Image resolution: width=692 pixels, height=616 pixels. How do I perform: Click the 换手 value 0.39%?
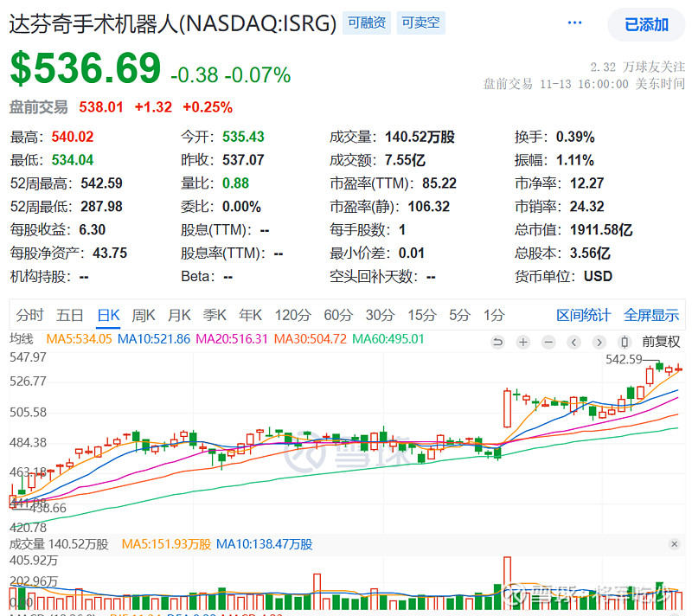click(575, 137)
